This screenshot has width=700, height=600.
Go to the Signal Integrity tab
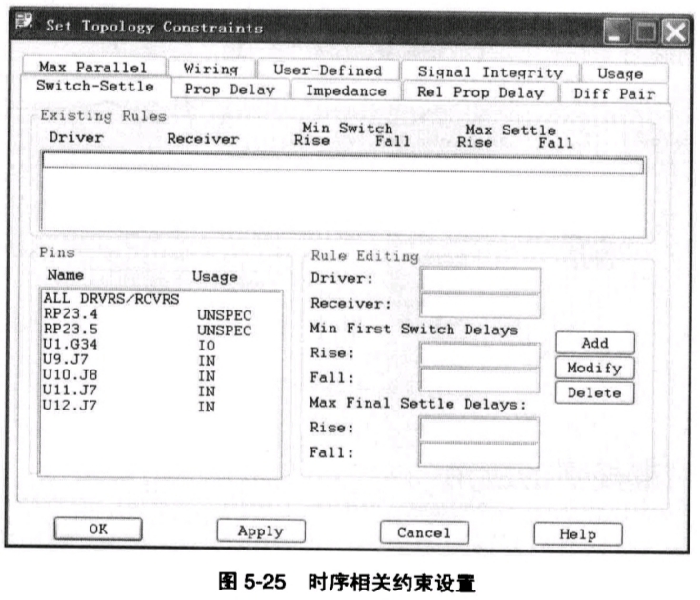point(490,71)
